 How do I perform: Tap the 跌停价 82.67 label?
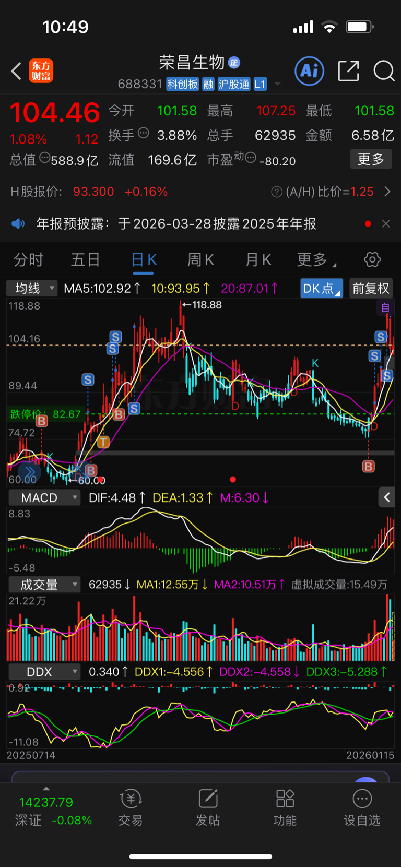click(46, 414)
